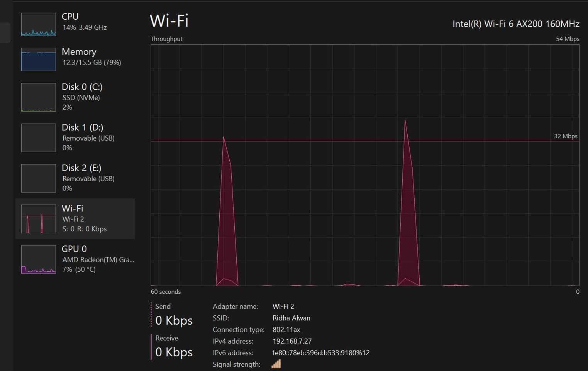Click the SSID value Ridha Alwan

(291, 318)
